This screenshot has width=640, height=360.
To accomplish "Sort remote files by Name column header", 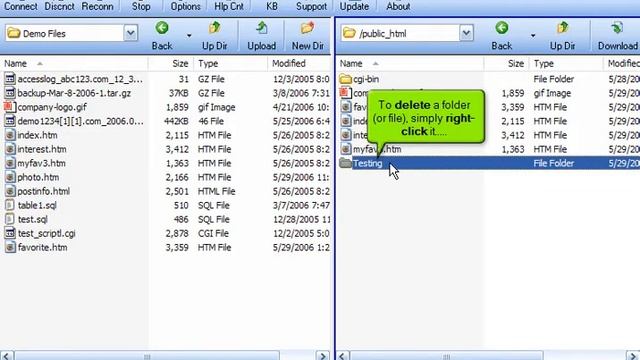I will click(410, 64).
